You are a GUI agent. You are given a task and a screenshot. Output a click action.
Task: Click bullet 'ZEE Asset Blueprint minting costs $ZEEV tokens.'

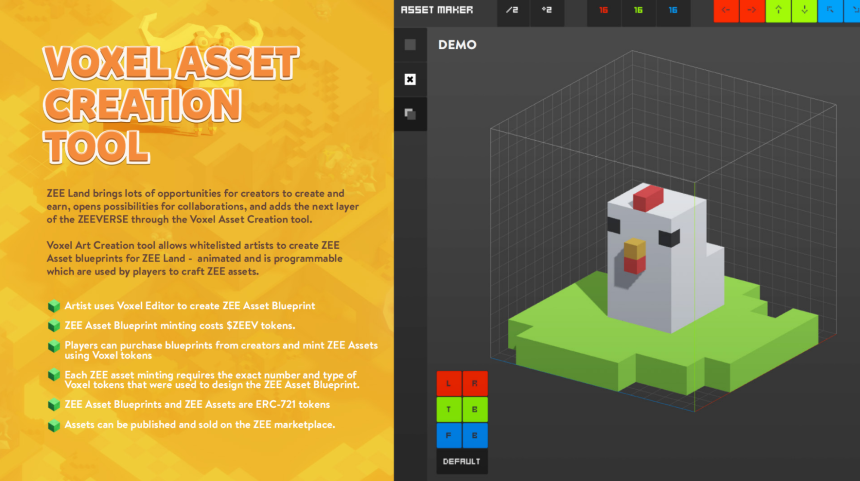[x=180, y=326]
